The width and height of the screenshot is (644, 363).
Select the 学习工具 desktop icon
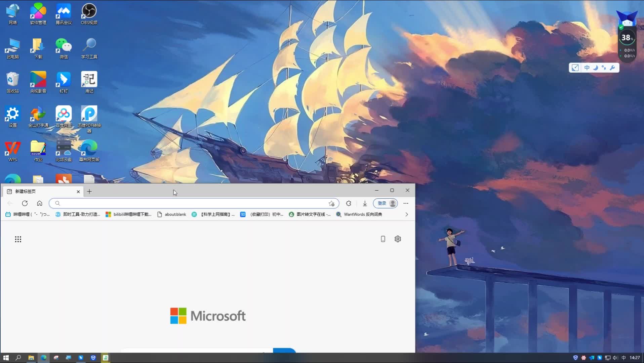pyautogui.click(x=89, y=48)
